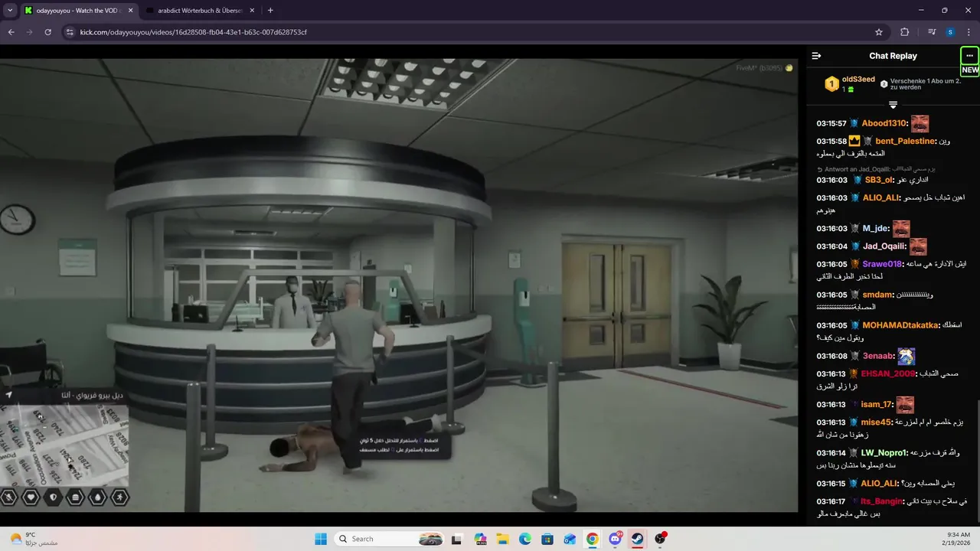Click username LW_Nopro1 in chat
This screenshot has height=551, width=980.
click(884, 453)
